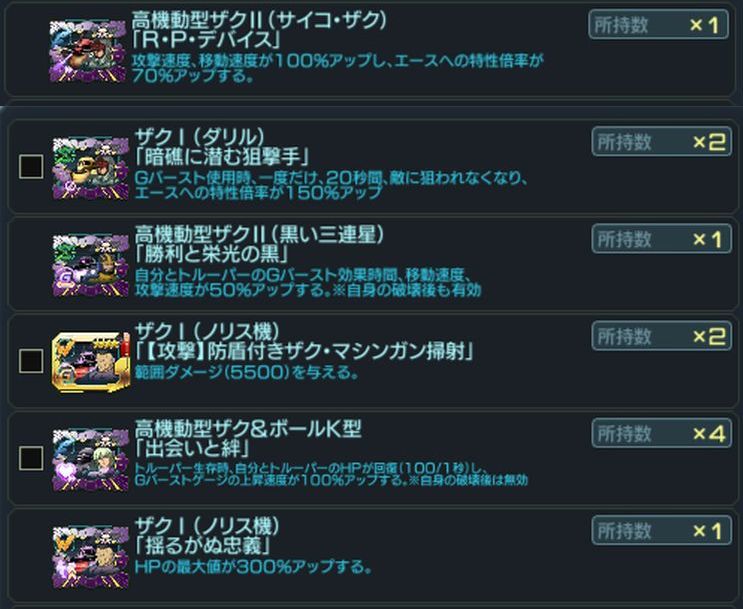Select the skill name 「揺るがぬ忠義」

coord(203,546)
